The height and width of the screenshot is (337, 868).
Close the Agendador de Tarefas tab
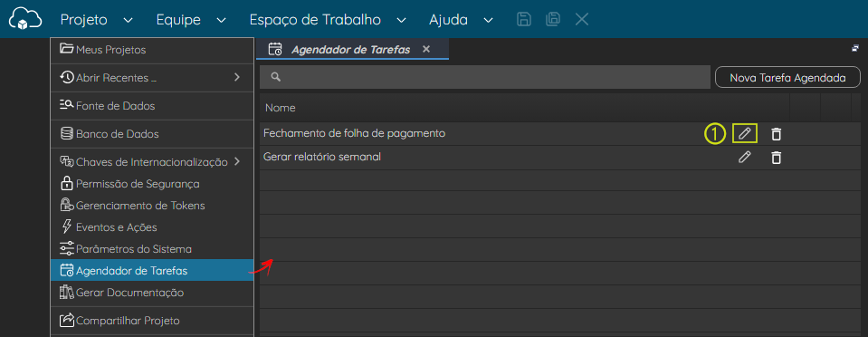click(426, 49)
